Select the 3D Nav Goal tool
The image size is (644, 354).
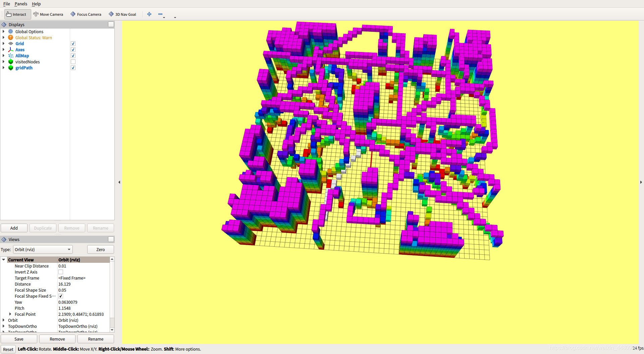122,14
